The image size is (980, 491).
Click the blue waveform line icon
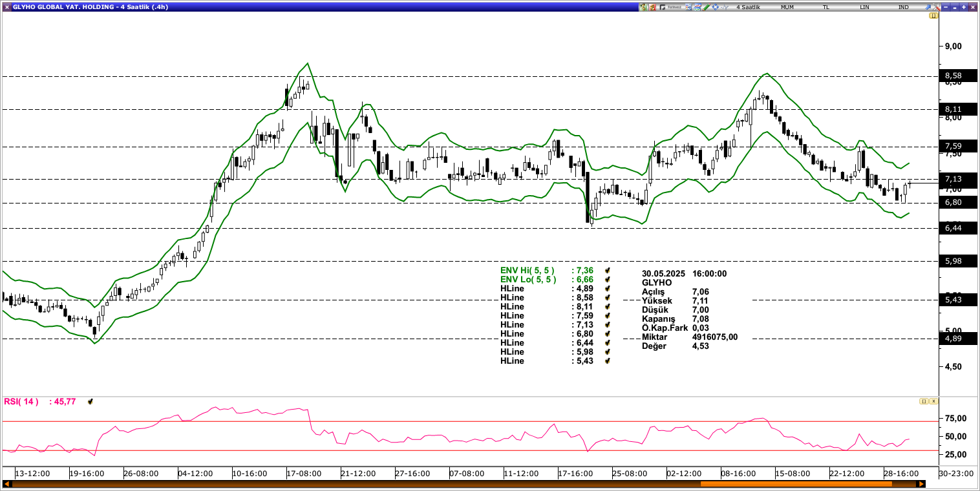pyautogui.click(x=725, y=7)
